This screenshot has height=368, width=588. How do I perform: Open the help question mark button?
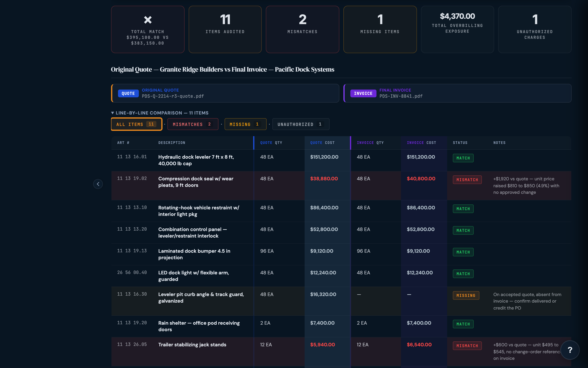pyautogui.click(x=570, y=350)
